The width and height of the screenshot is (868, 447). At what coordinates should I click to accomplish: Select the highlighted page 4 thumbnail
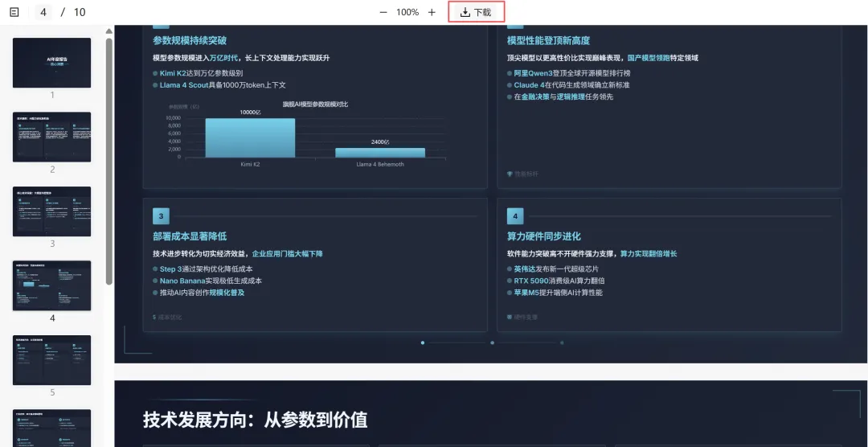(x=52, y=285)
